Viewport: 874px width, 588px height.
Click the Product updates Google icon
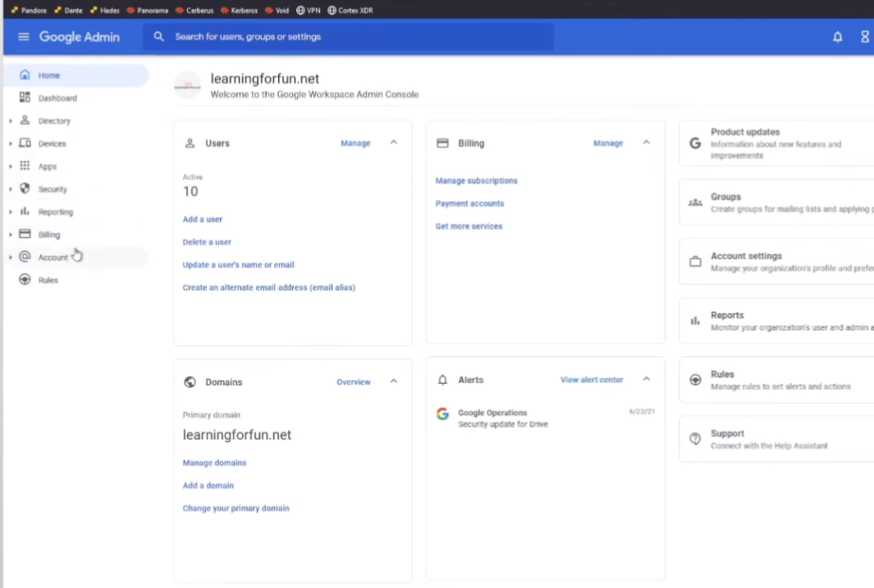[695, 143]
